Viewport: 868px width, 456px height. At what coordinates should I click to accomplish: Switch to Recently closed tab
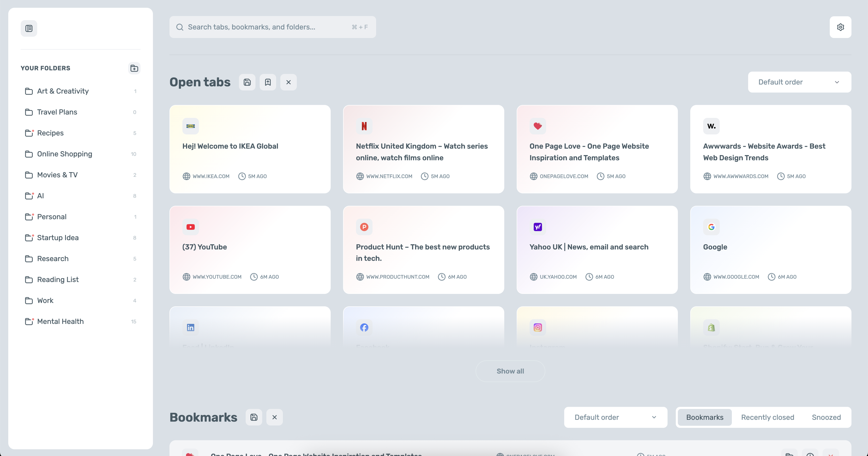pos(768,417)
